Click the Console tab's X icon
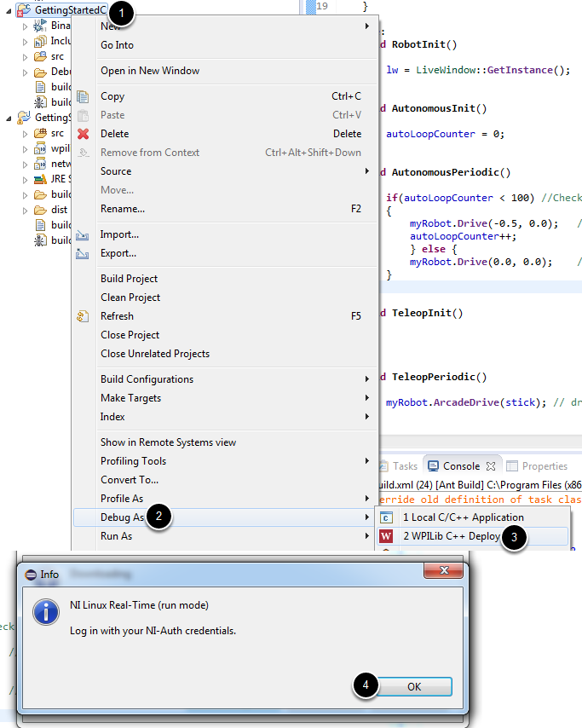Screen dimensions: 582x728 tap(491, 466)
